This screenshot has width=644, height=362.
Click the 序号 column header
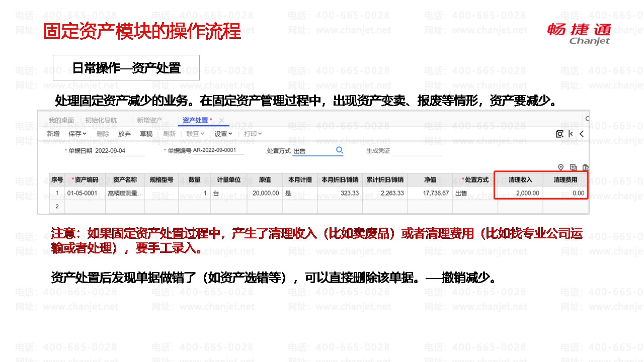[x=57, y=179]
